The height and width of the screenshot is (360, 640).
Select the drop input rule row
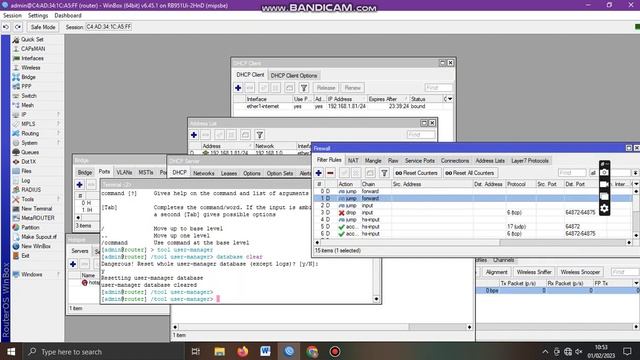pyautogui.click(x=473, y=213)
